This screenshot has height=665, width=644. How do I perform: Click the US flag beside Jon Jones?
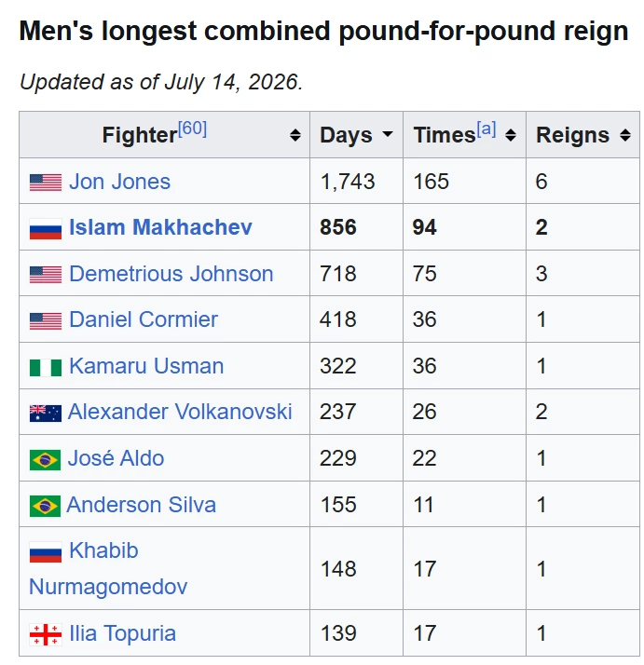(46, 183)
